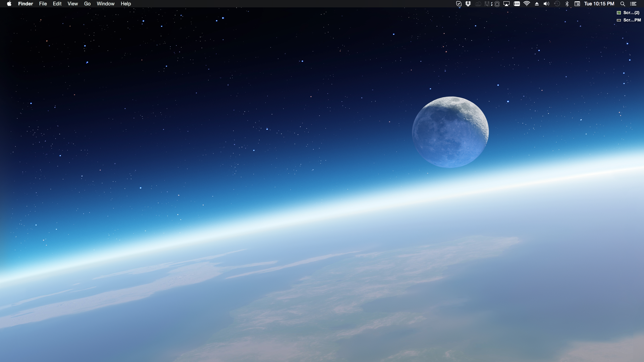
Task: Open the File menu
Action: (x=43, y=4)
